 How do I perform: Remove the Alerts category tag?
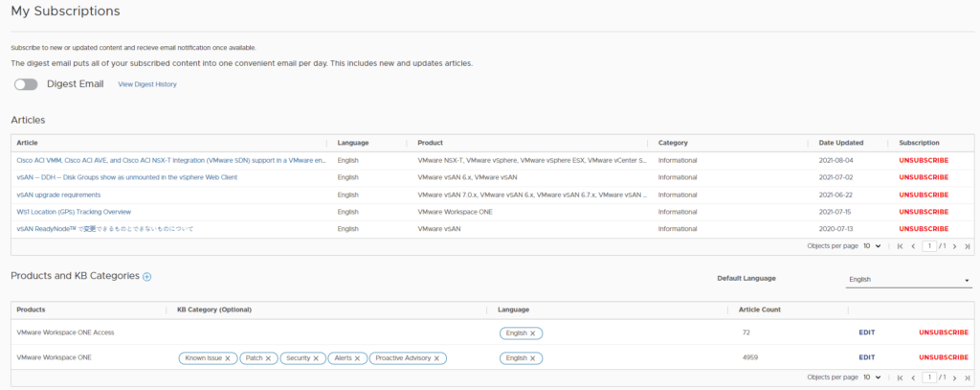point(357,358)
